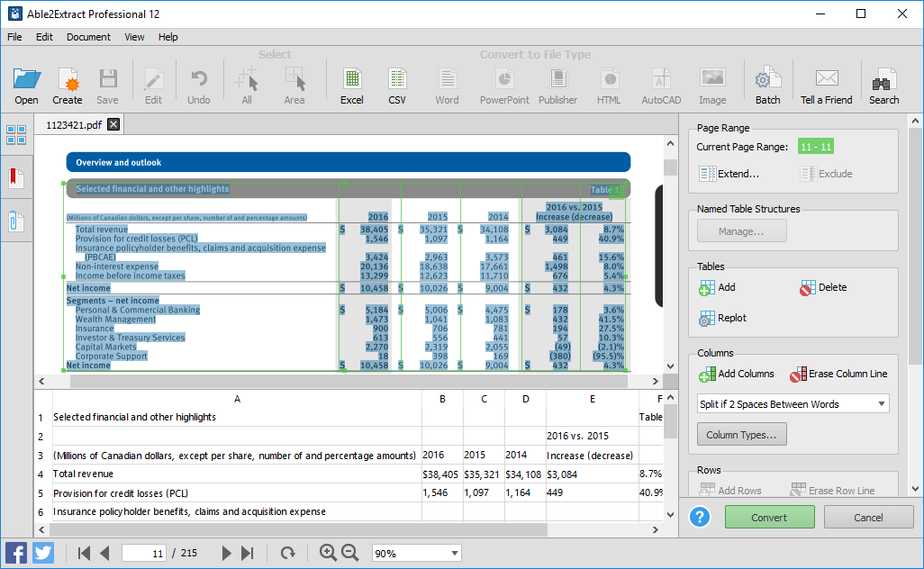Open the File menu

14,37
